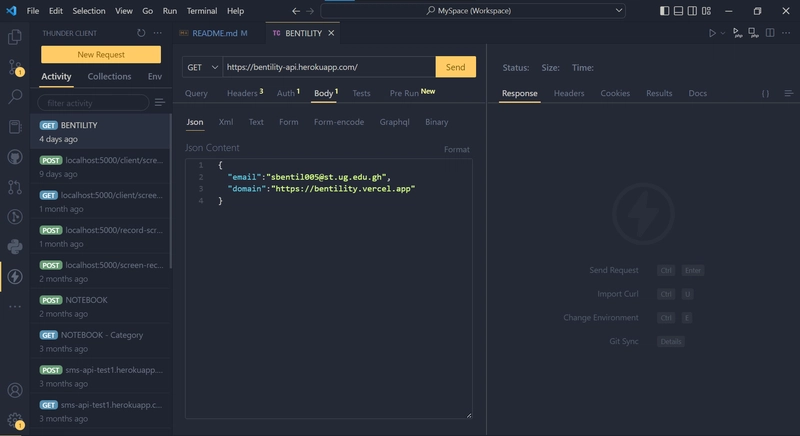
Task: Open the response panel menu icon
Action: click(x=788, y=93)
